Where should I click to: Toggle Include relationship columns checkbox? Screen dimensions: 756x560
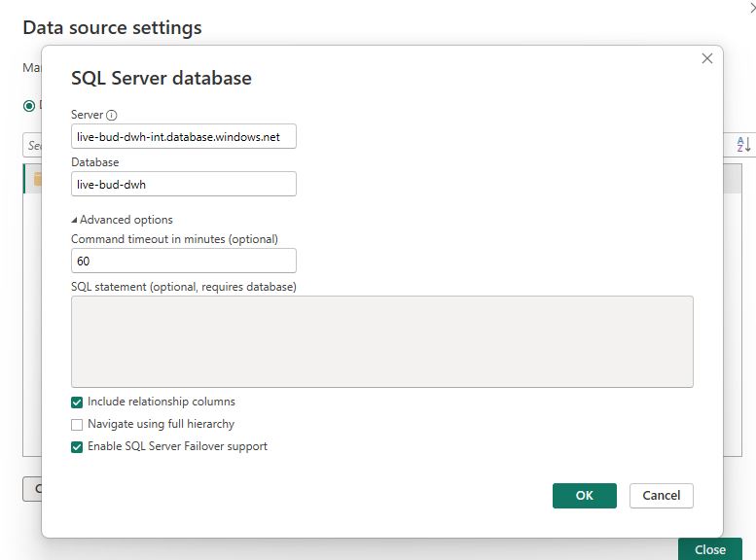[77, 402]
